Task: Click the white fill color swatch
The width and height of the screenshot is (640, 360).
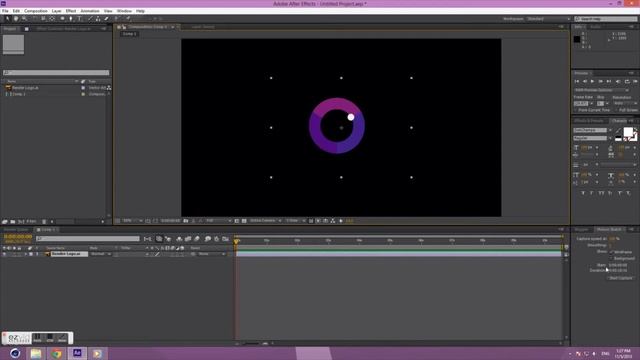Action: coord(629,132)
